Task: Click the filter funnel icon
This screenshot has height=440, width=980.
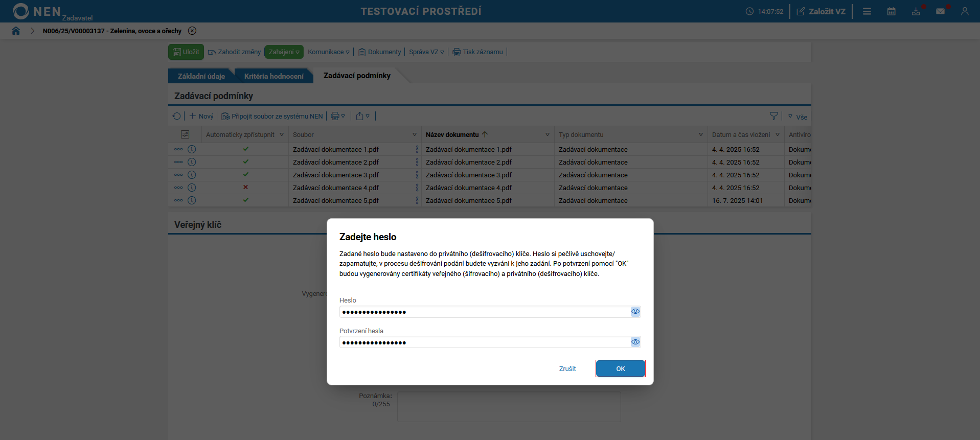Action: point(773,116)
